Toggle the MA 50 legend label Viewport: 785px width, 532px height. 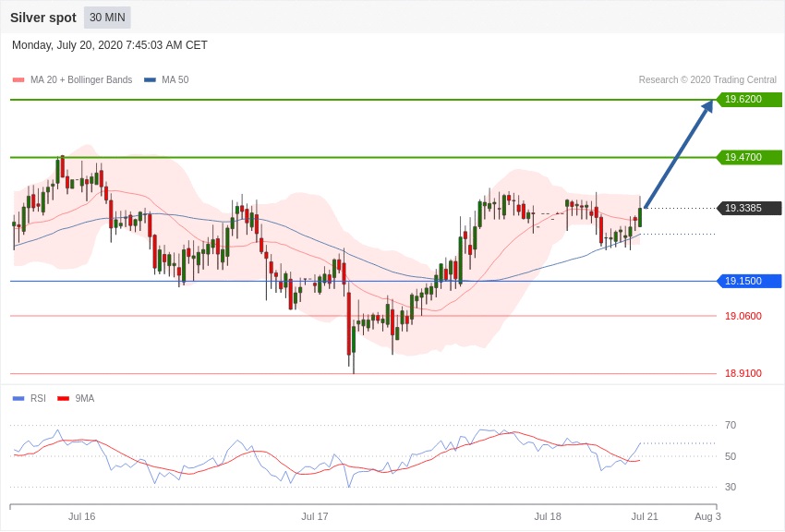click(175, 80)
